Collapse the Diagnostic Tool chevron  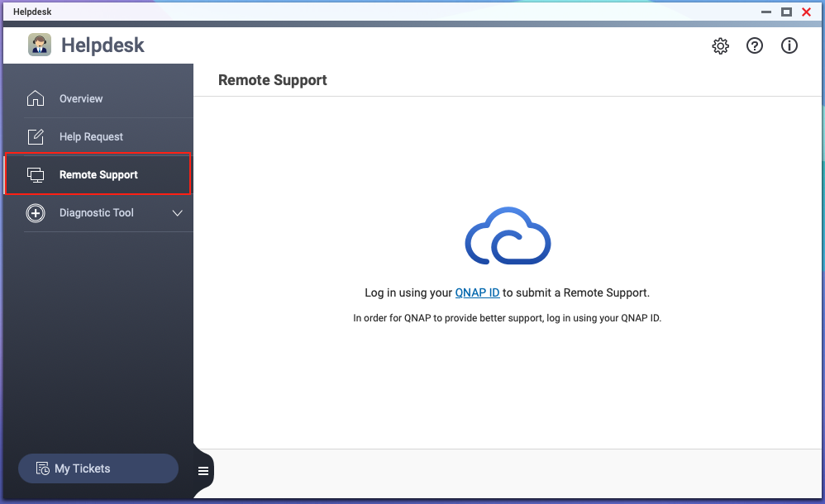tap(177, 213)
